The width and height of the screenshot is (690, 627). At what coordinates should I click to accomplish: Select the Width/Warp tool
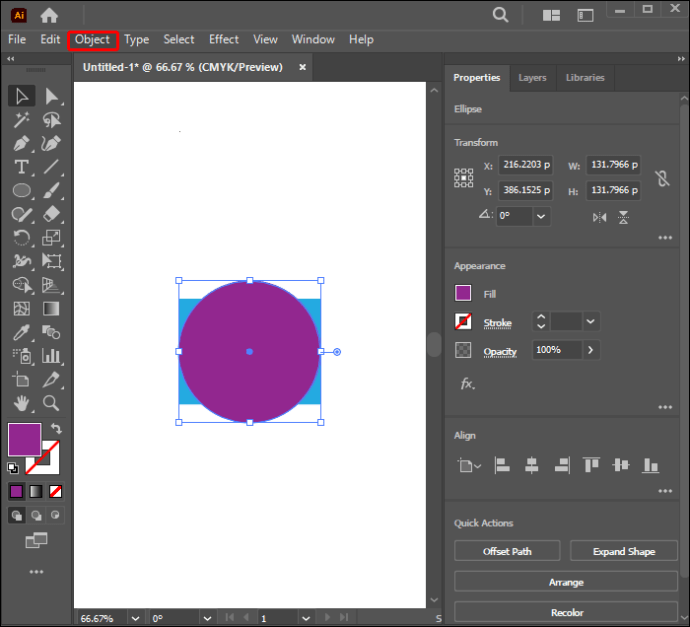[x=21, y=261]
